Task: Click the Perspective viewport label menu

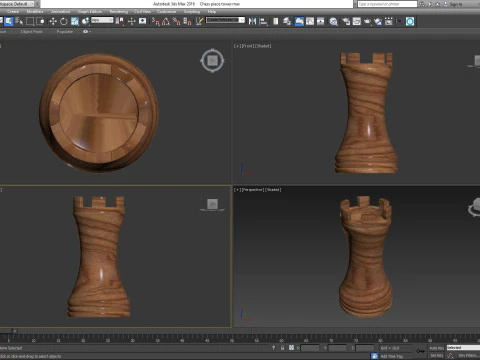Action: coord(253,190)
